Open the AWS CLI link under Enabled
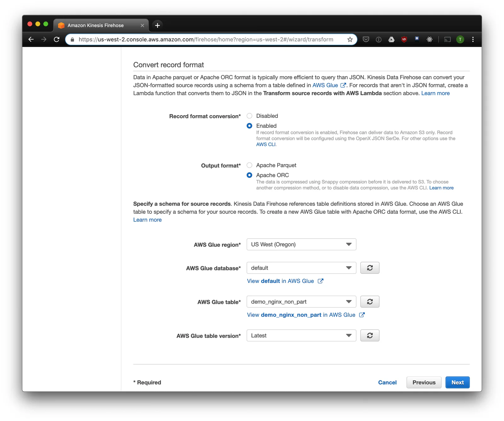Screen dimensions: 504x421 pyautogui.click(x=266, y=144)
